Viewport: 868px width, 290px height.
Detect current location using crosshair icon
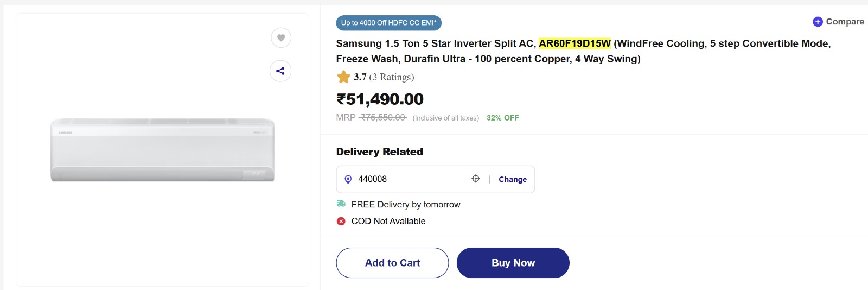tap(476, 179)
